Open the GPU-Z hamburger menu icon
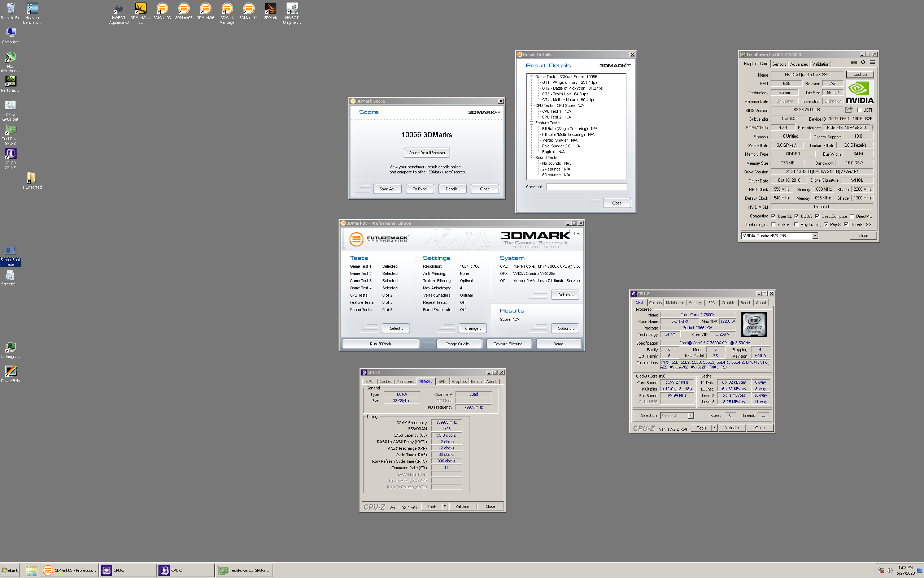The image size is (924, 578). (x=872, y=62)
